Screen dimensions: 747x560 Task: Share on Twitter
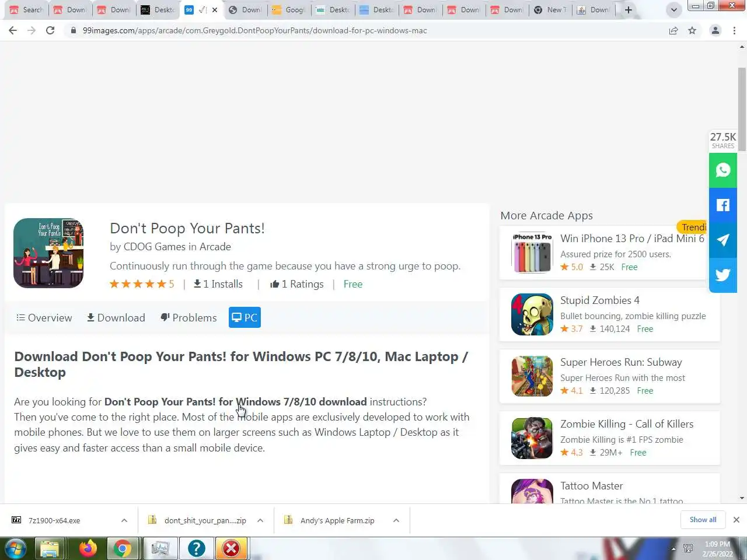pyautogui.click(x=722, y=275)
